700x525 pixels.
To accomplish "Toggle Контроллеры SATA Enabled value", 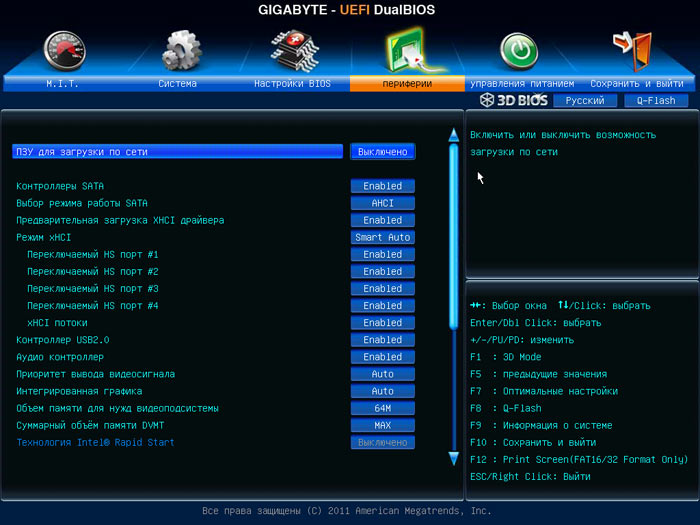I will click(x=383, y=186).
